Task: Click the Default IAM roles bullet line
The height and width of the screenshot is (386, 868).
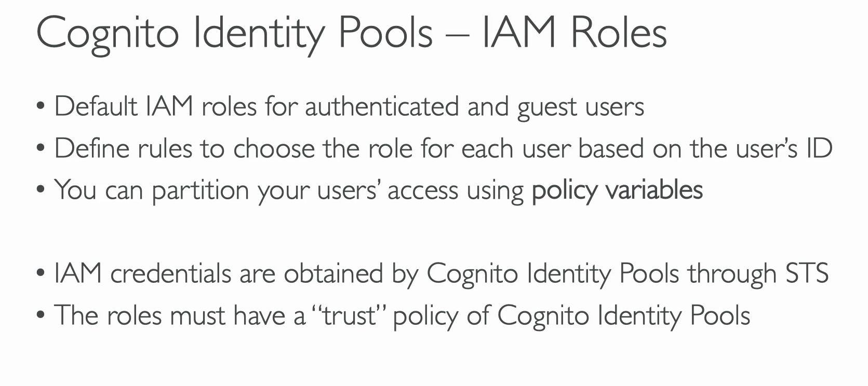Action: [349, 107]
